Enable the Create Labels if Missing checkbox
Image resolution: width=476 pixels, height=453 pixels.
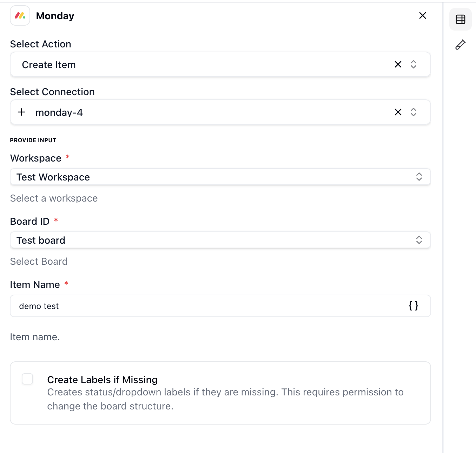click(27, 379)
